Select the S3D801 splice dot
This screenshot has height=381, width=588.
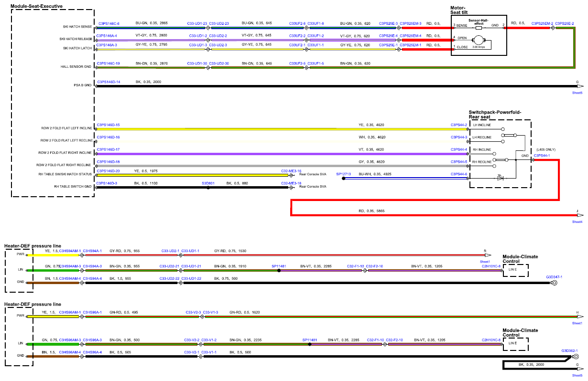click(x=208, y=187)
